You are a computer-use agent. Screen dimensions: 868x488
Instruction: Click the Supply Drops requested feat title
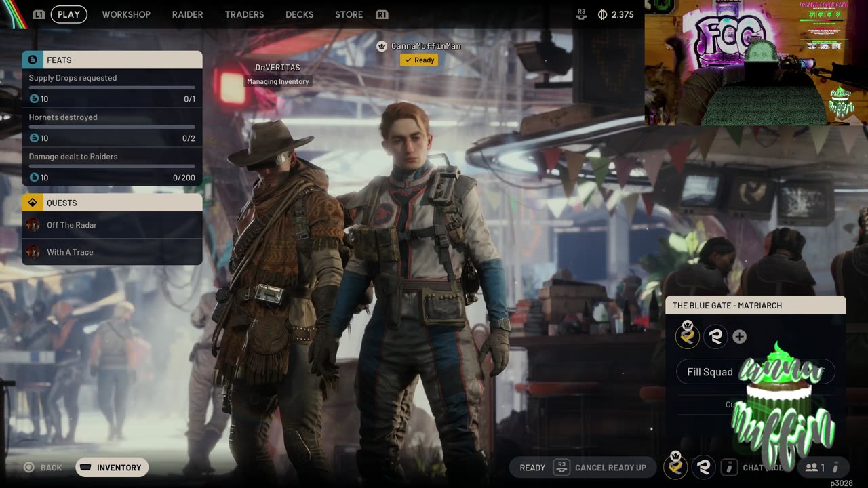(73, 78)
